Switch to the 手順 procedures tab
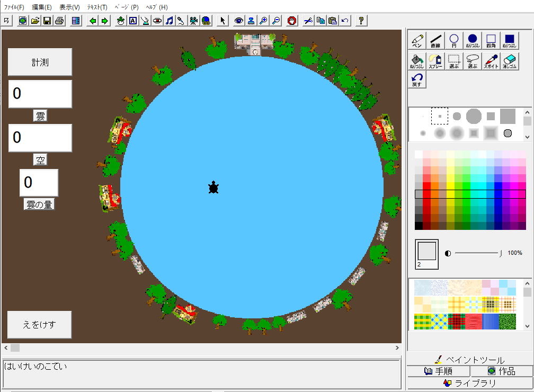 (438, 371)
